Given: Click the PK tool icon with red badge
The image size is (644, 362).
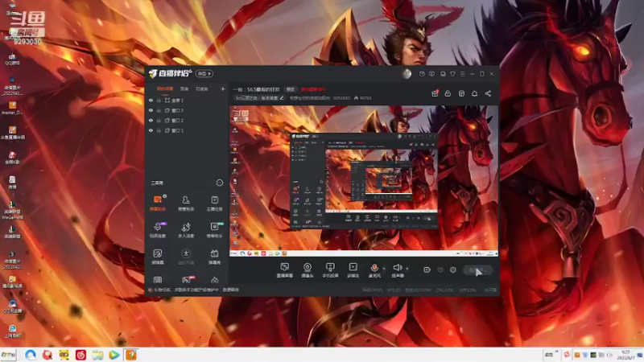Looking at the screenshot, I should [x=187, y=280].
